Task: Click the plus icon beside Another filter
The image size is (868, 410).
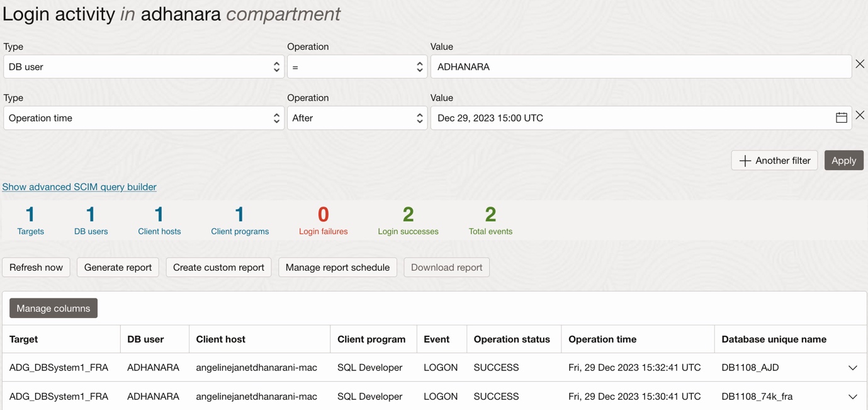Action: [745, 160]
